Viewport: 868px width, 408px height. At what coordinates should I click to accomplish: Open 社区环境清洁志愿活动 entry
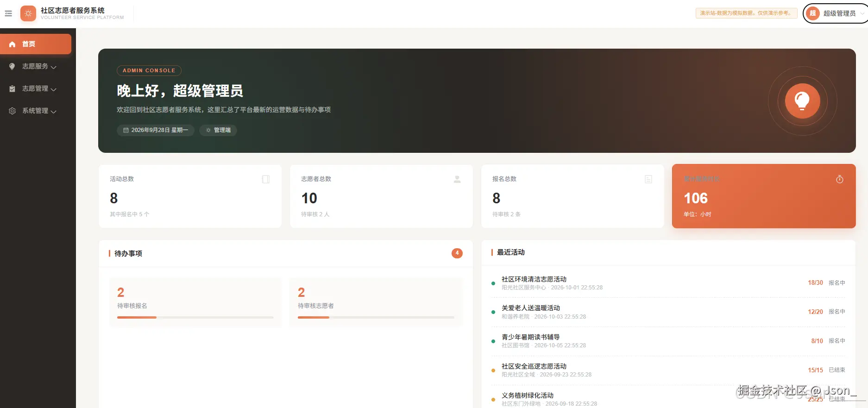coord(668,283)
